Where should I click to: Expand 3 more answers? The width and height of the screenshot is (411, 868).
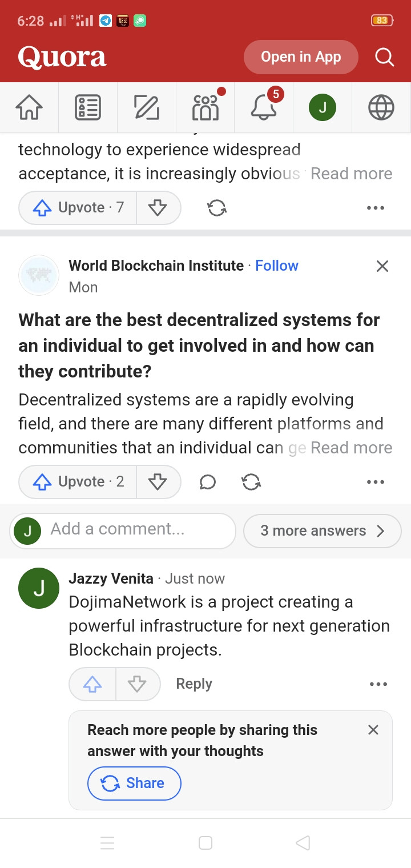pos(323,531)
